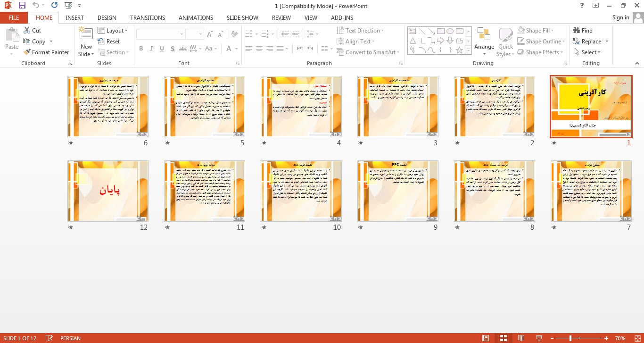
Task: Start Slide Show from status bar icon
Action: tap(539, 338)
